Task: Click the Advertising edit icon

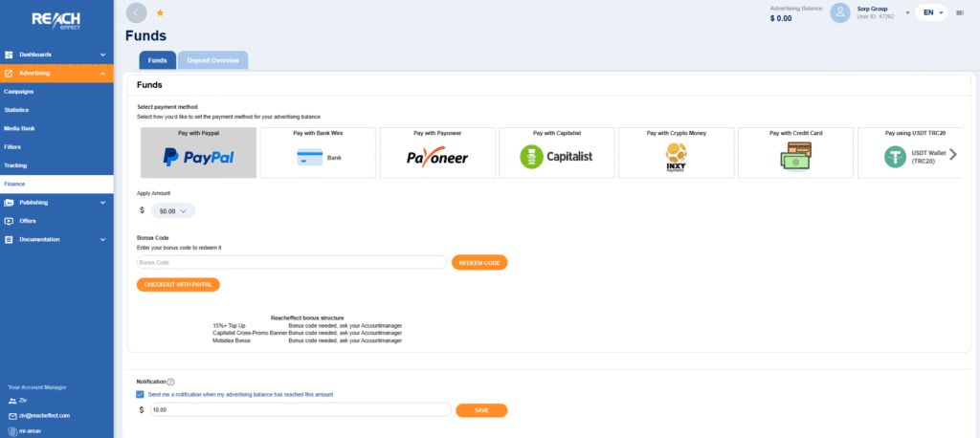Action: (x=9, y=74)
